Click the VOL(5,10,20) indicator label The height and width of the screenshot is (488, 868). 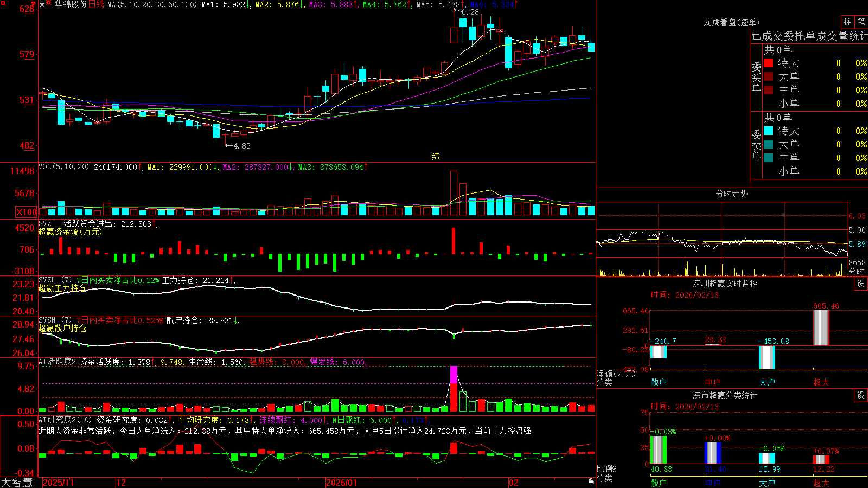(x=64, y=167)
